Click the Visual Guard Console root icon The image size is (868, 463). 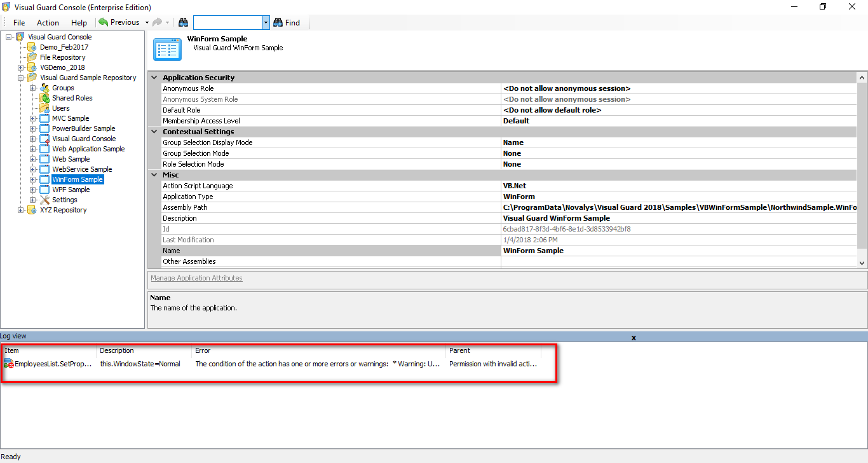pyautogui.click(x=20, y=37)
